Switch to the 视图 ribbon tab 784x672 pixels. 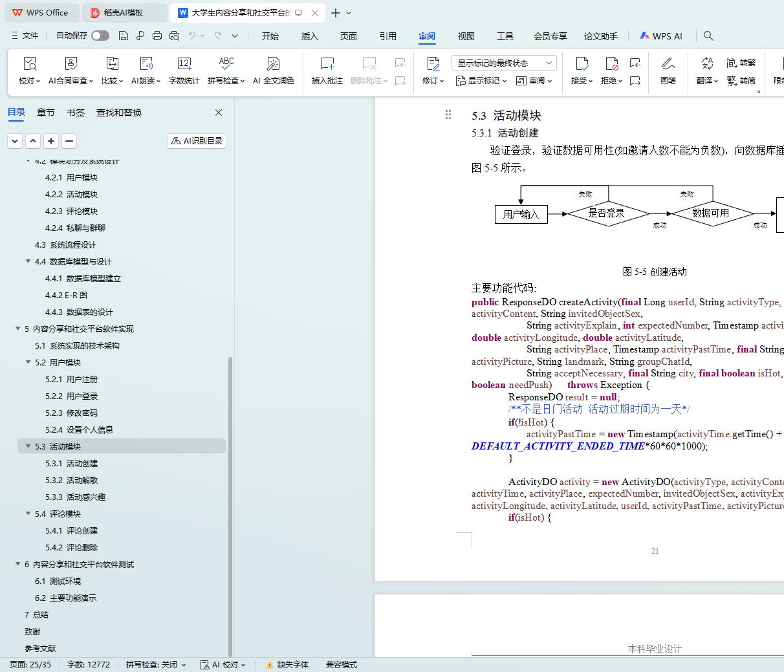(x=466, y=36)
